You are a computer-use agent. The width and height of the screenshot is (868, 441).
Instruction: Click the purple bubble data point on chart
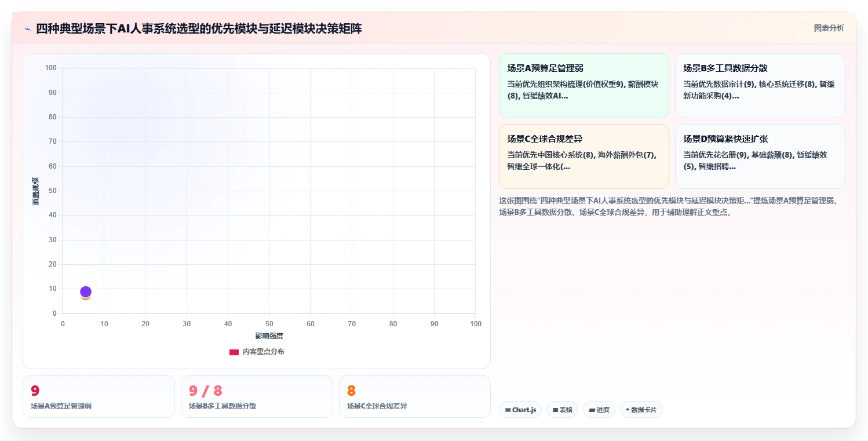86,291
